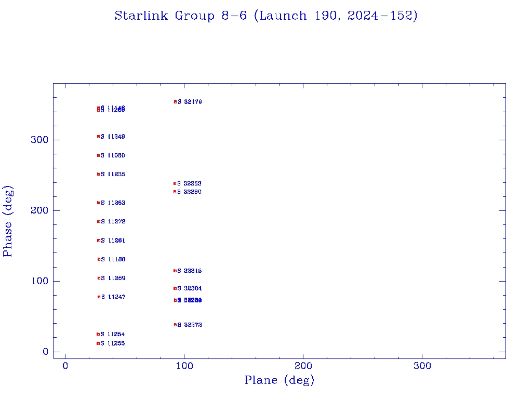Click the '300' tick label on the Plane axis
Screen dimensions: 532x399
pos(422,366)
